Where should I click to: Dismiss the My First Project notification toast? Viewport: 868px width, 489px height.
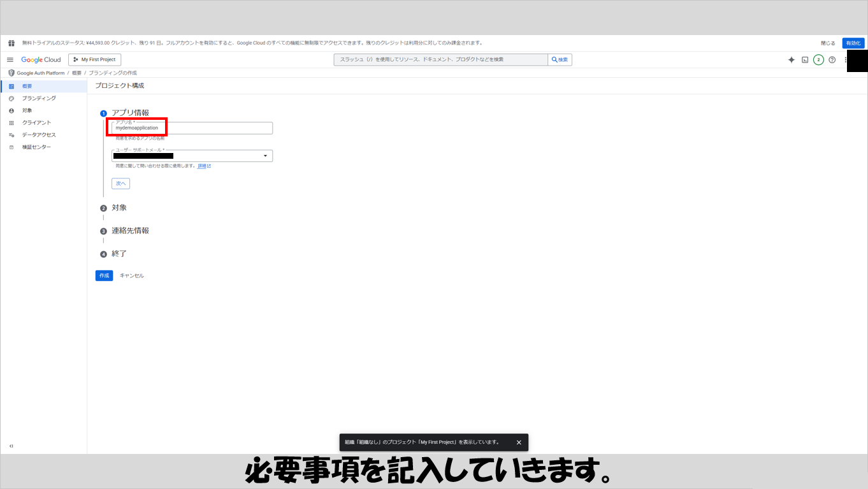[x=519, y=442]
